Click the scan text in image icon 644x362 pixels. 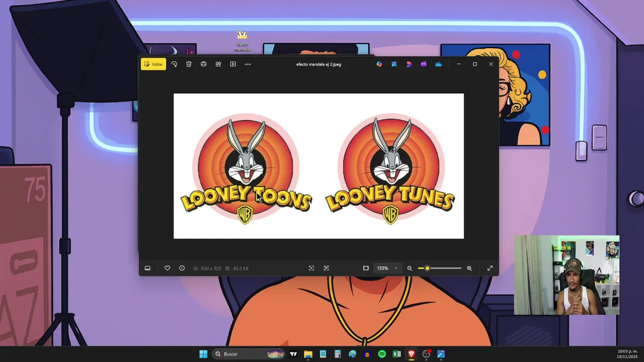point(327,268)
